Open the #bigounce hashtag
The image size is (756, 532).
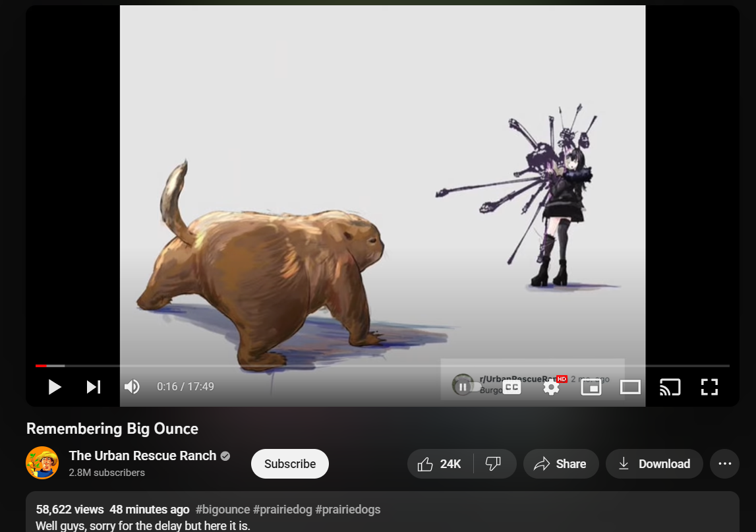click(223, 510)
